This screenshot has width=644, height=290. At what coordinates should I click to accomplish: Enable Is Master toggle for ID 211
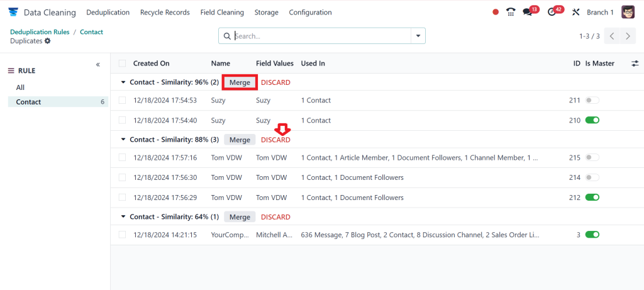pos(592,100)
